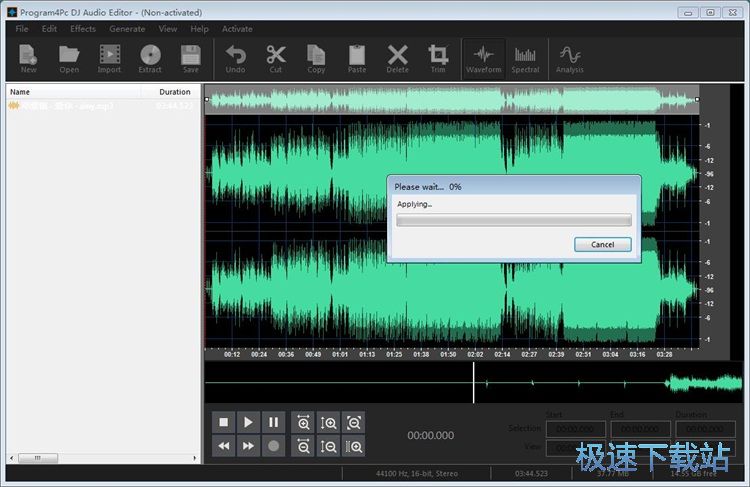
Task: Click the Selection End time field
Action: [x=640, y=429]
